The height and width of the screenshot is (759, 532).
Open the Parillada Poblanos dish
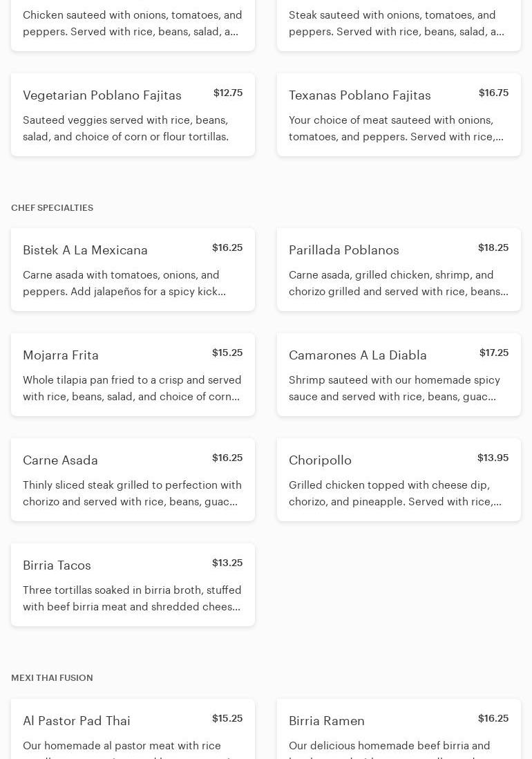point(399,270)
